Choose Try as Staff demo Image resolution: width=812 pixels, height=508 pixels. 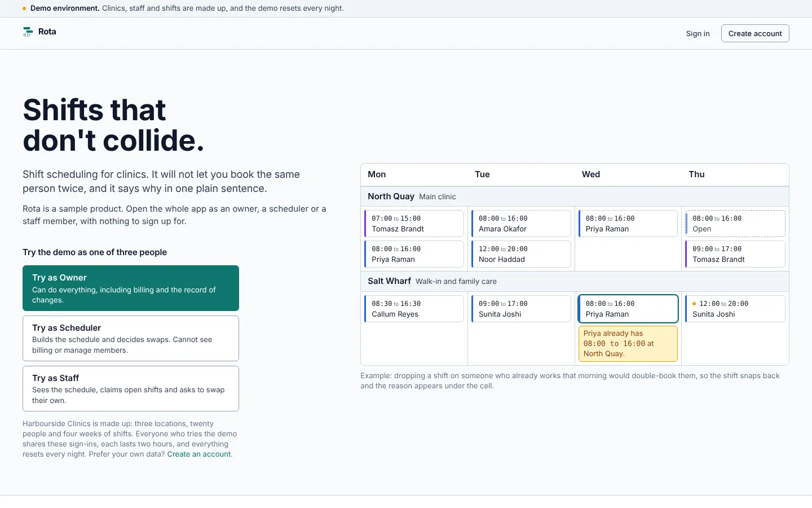(131, 388)
